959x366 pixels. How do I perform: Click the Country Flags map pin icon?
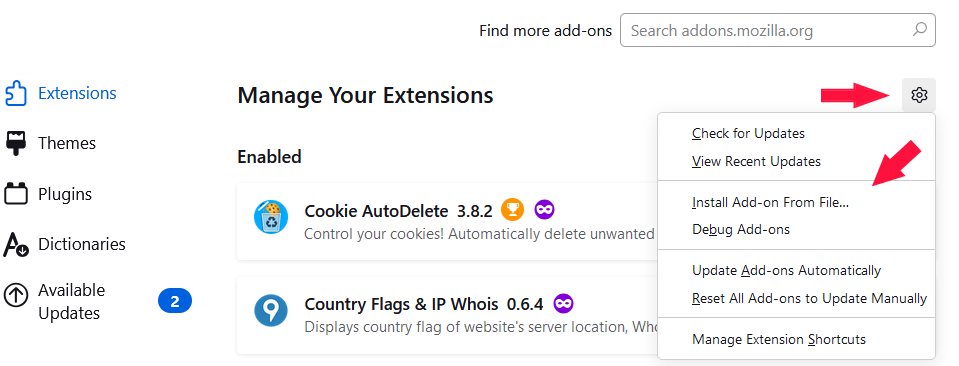[270, 311]
